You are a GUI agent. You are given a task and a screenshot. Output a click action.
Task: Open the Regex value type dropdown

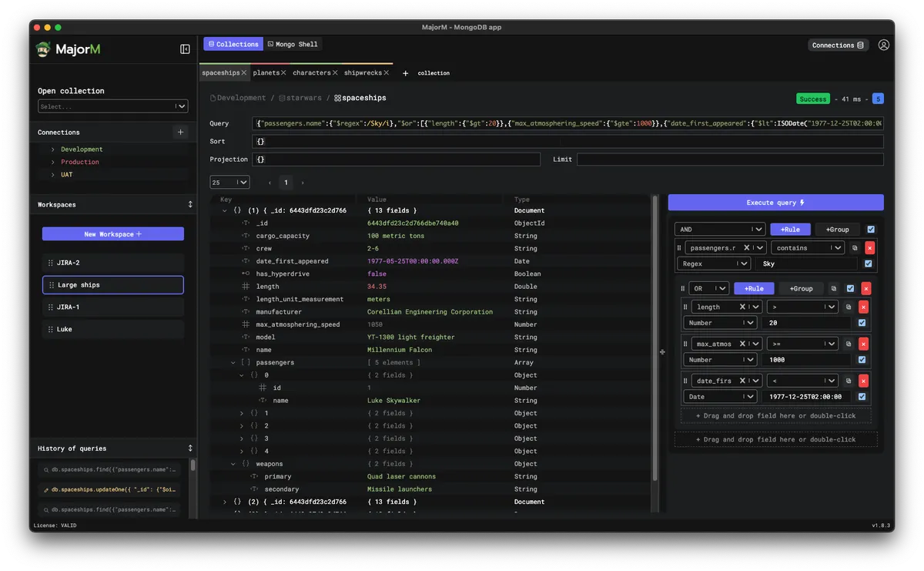(714, 264)
